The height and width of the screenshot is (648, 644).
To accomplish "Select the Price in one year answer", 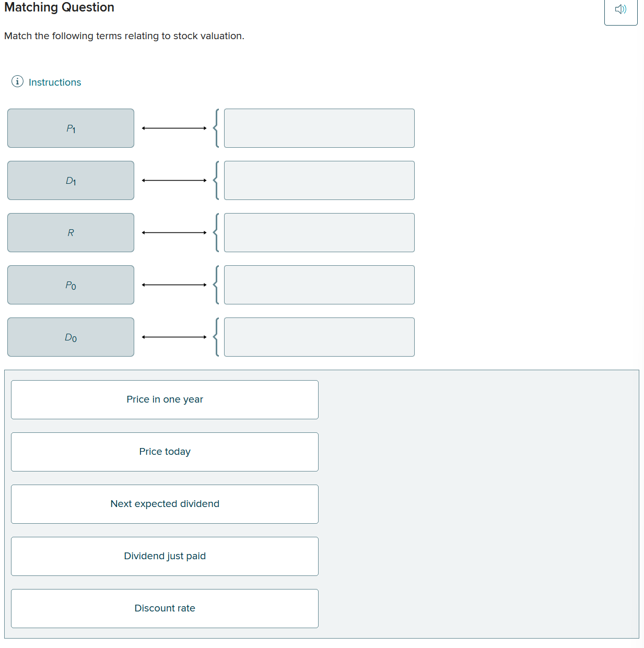I will [x=165, y=399].
